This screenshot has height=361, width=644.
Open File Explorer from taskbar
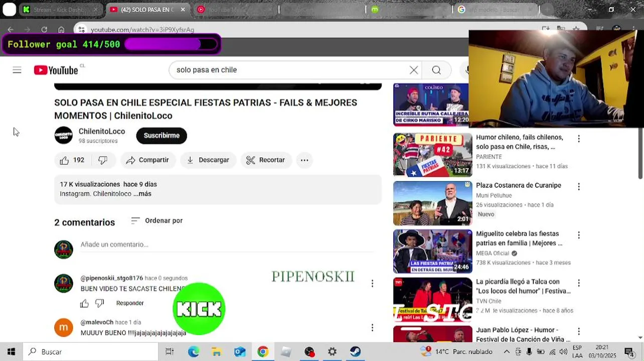coord(216,352)
